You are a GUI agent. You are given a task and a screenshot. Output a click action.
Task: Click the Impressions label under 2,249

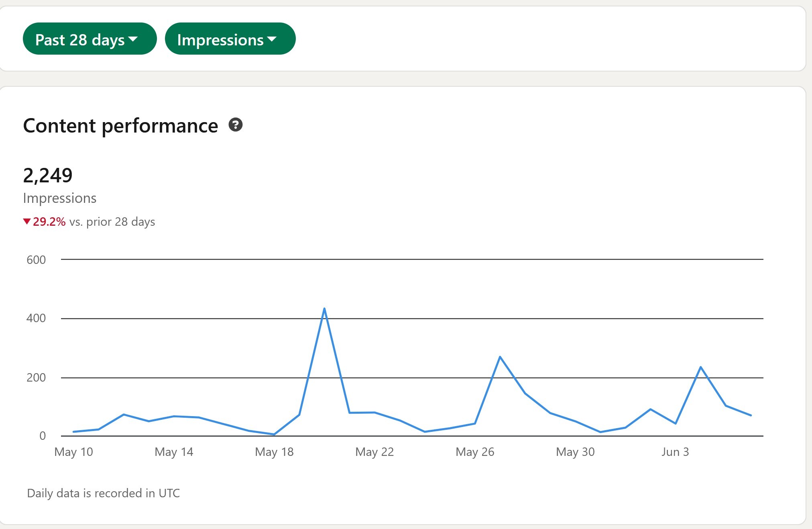pyautogui.click(x=60, y=198)
